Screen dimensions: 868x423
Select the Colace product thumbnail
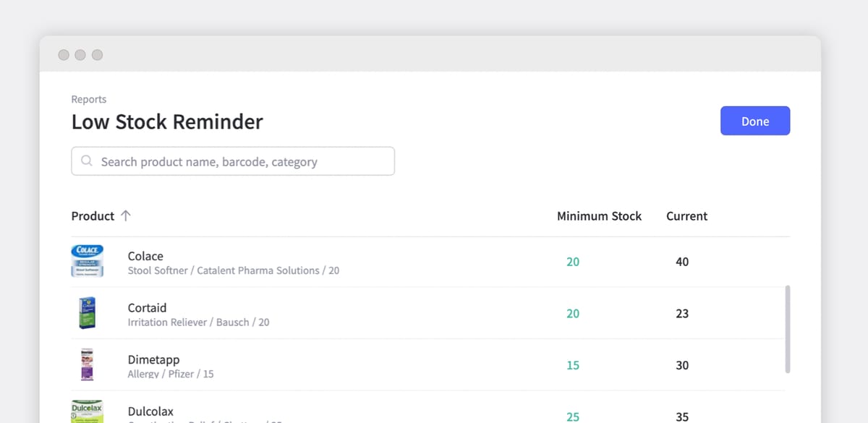coord(87,261)
